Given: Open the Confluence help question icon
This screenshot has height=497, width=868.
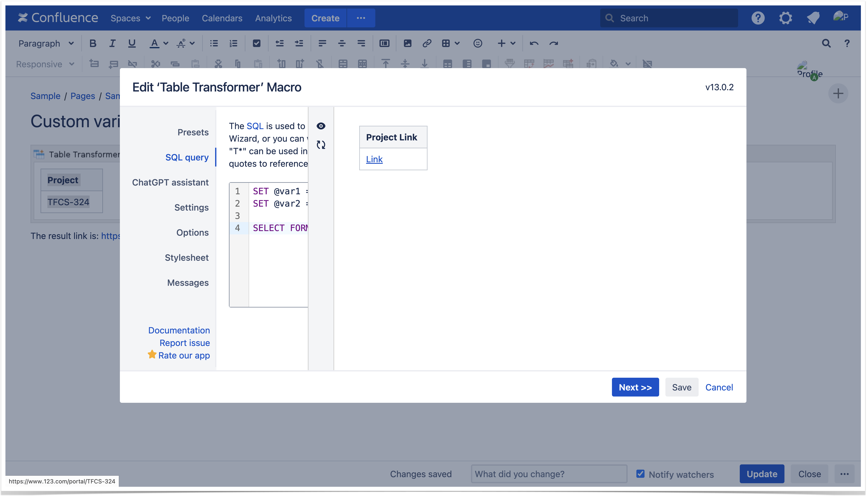Looking at the screenshot, I should click(758, 18).
